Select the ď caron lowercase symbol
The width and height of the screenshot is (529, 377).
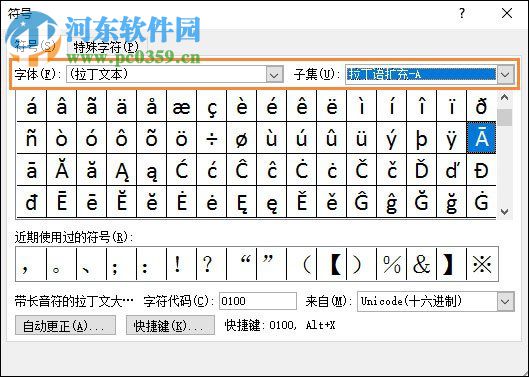tap(451, 170)
